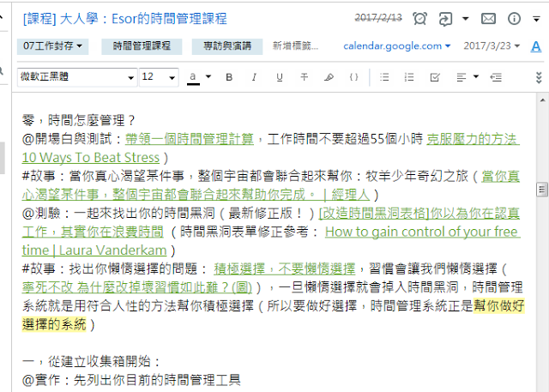Show note info icon
Screen dimensions: 549x392
(514, 18)
